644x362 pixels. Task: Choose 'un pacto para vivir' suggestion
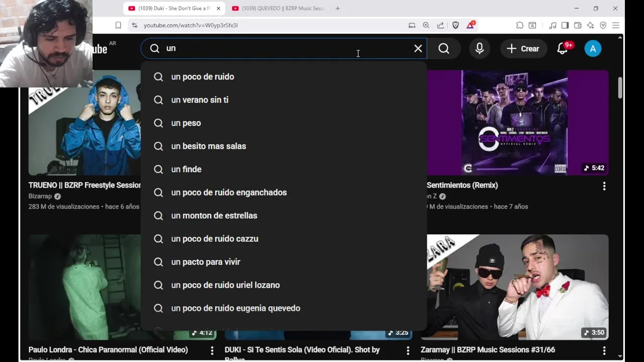(x=284, y=261)
